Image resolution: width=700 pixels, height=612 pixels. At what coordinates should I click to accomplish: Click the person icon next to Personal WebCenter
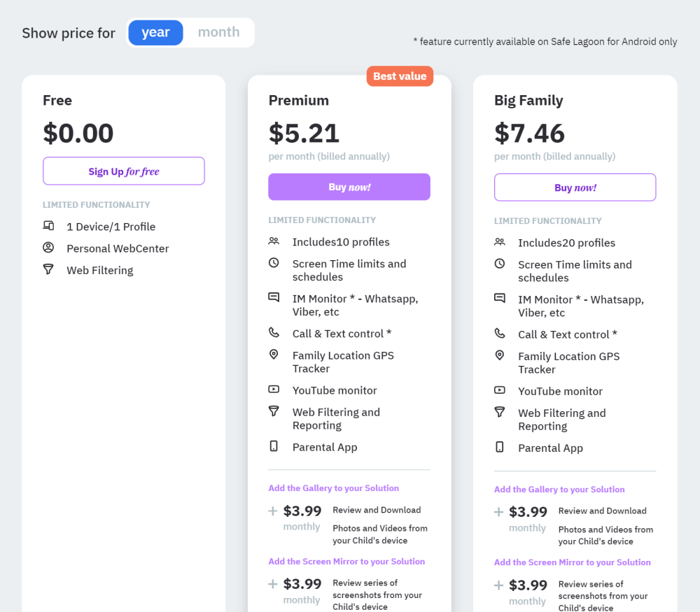(48, 248)
